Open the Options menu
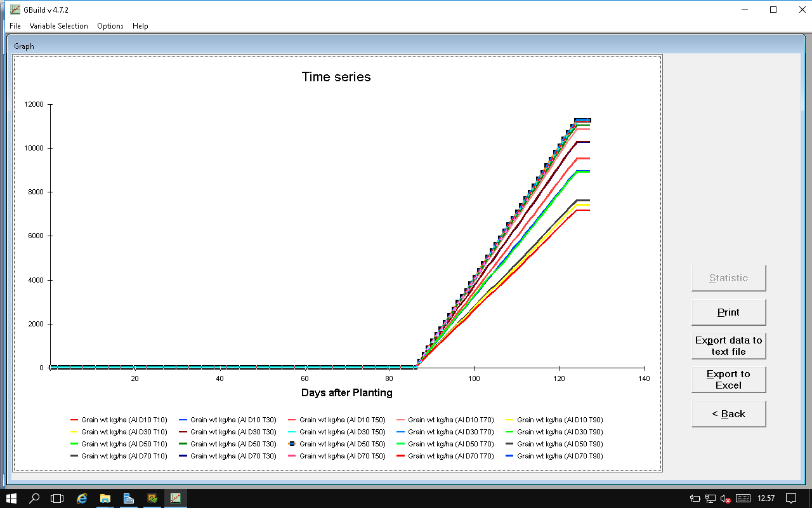 pos(110,26)
